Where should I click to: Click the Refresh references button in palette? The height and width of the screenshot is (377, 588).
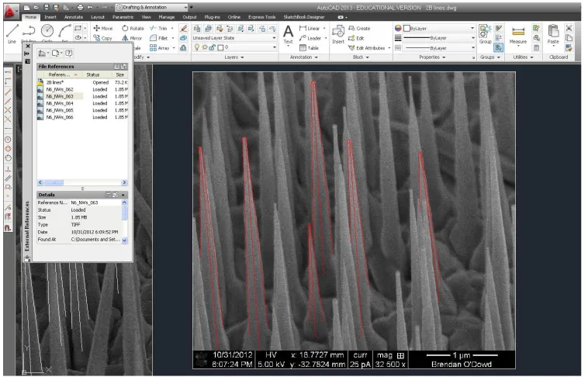57,53
